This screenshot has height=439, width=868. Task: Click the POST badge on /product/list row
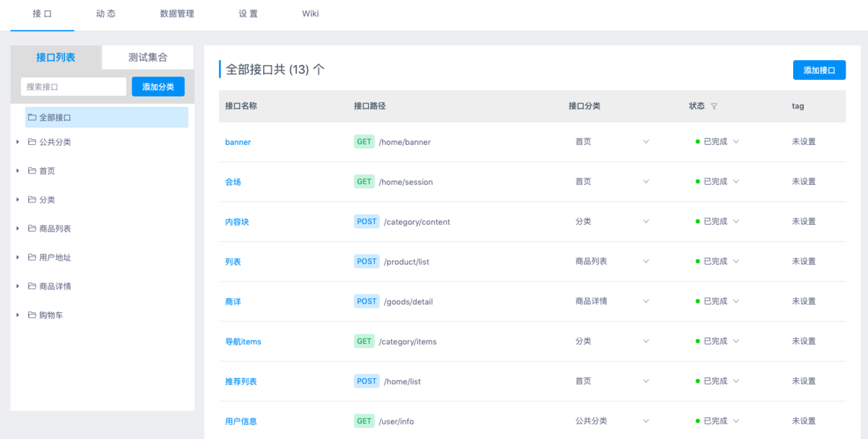point(366,260)
